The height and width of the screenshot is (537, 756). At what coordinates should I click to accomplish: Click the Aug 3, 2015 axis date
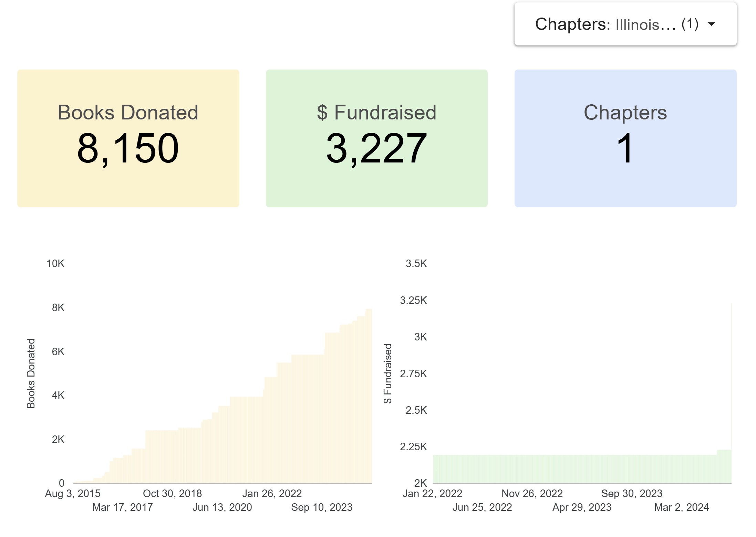pyautogui.click(x=73, y=494)
